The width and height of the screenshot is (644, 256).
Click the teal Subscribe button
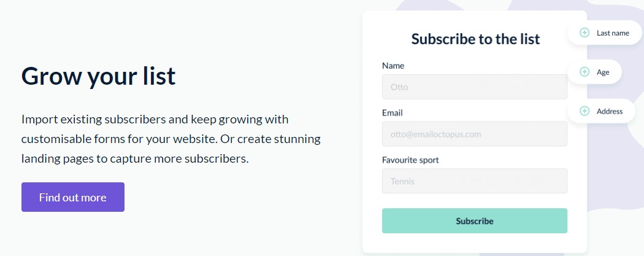coord(474,220)
